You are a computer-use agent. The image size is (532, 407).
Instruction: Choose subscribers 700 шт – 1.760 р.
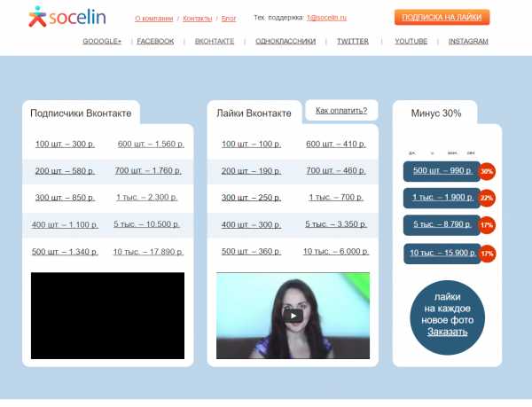pos(148,170)
